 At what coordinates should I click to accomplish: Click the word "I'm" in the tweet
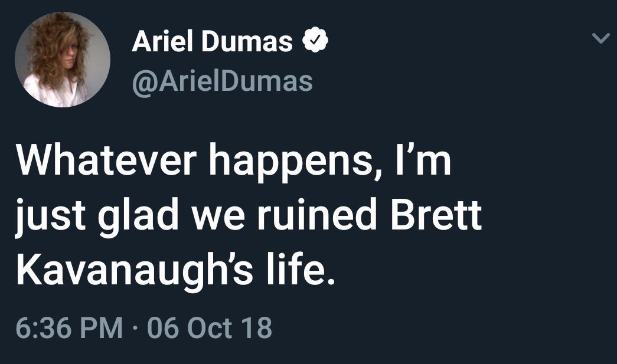(x=426, y=162)
